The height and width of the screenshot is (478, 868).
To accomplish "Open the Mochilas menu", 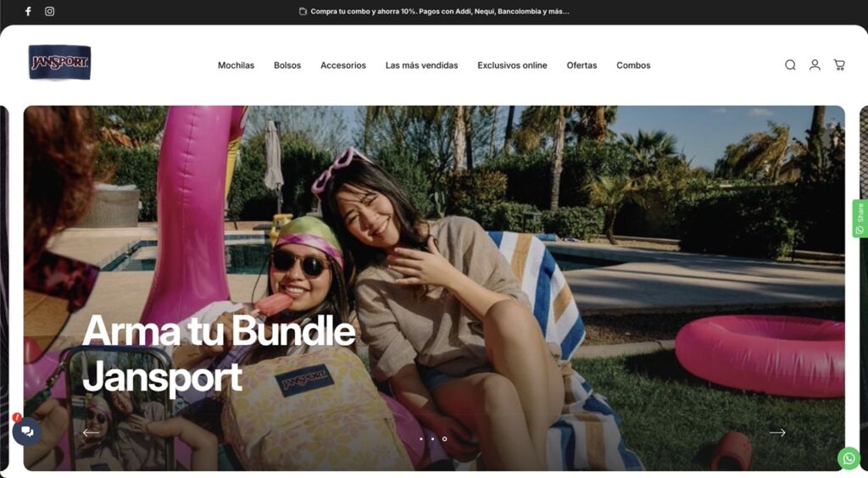I will (x=236, y=65).
